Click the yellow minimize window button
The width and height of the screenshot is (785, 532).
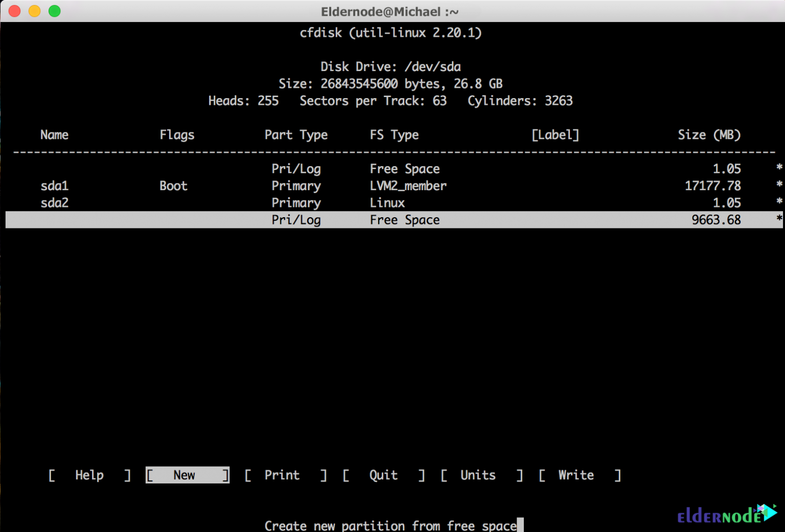[x=34, y=11]
